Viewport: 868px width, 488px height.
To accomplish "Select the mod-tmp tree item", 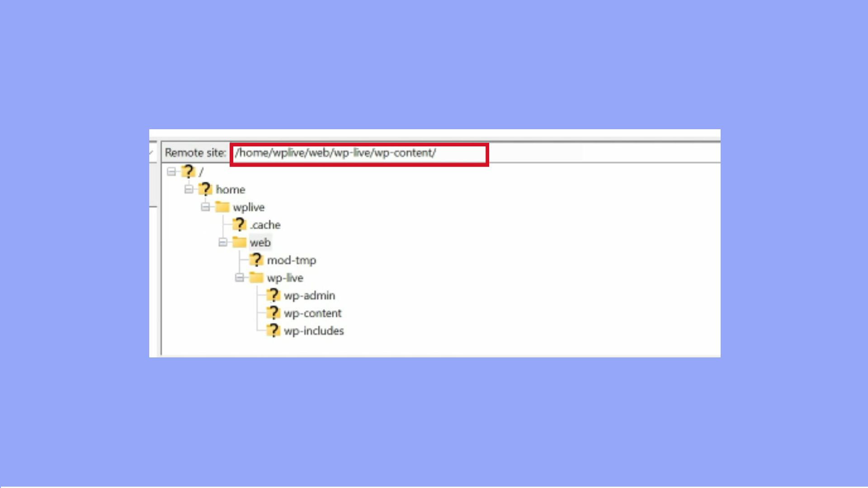I will [x=292, y=260].
